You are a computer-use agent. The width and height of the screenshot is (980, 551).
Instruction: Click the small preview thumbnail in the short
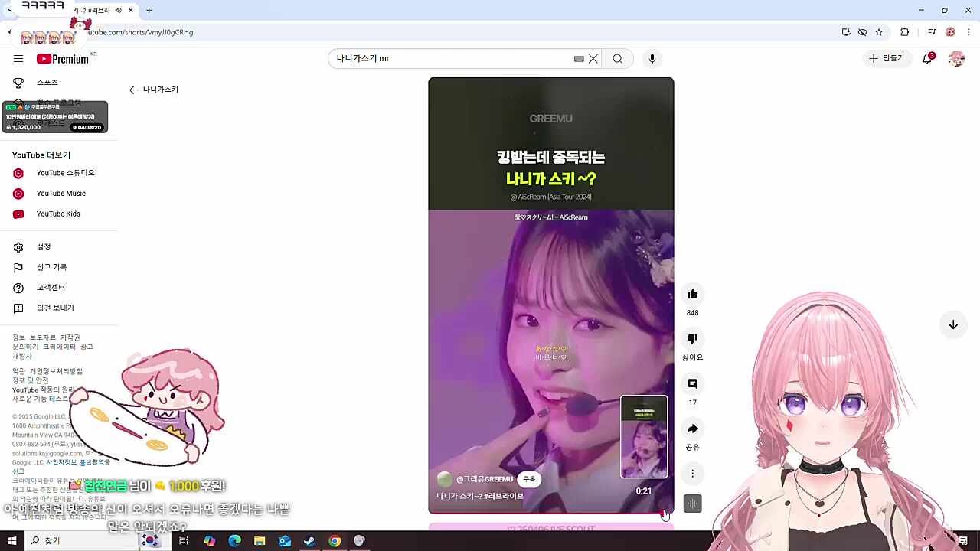click(x=644, y=437)
